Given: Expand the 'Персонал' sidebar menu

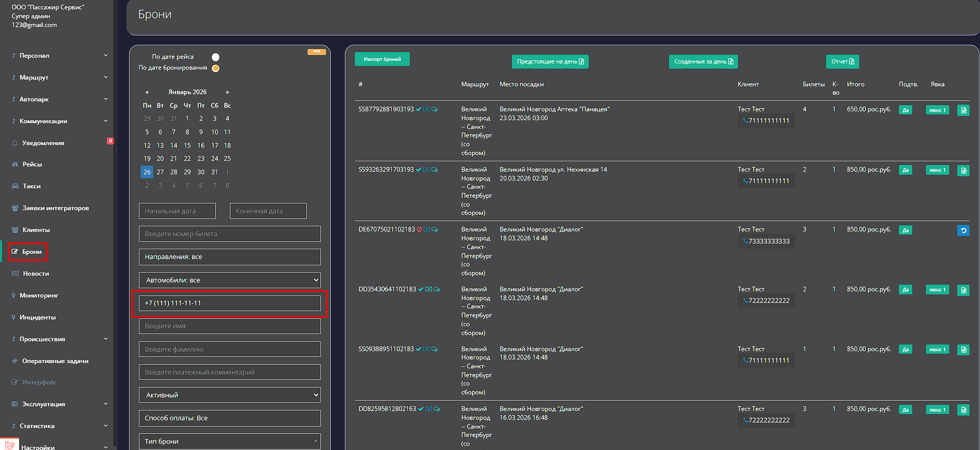Looking at the screenshot, I should (x=34, y=56).
